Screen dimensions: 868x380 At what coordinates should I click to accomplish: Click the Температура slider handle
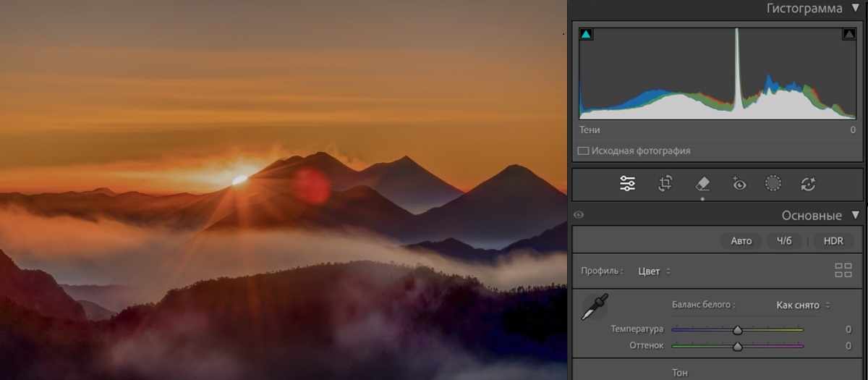tap(737, 330)
